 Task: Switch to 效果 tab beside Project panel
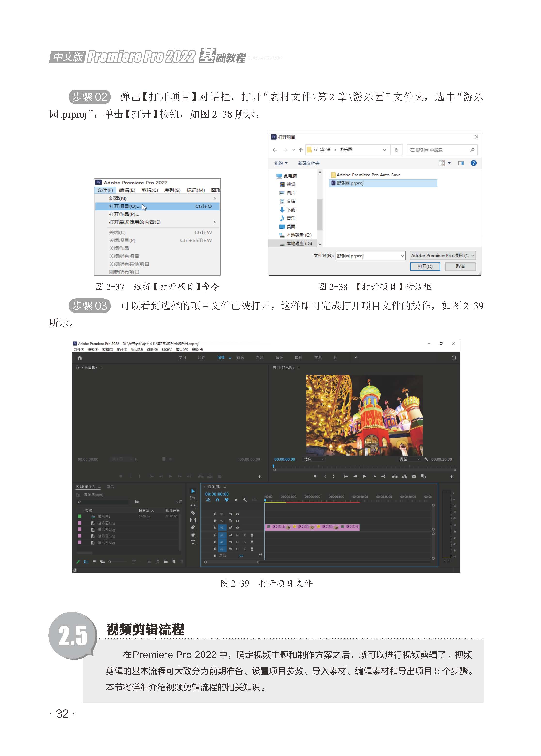pos(110,486)
